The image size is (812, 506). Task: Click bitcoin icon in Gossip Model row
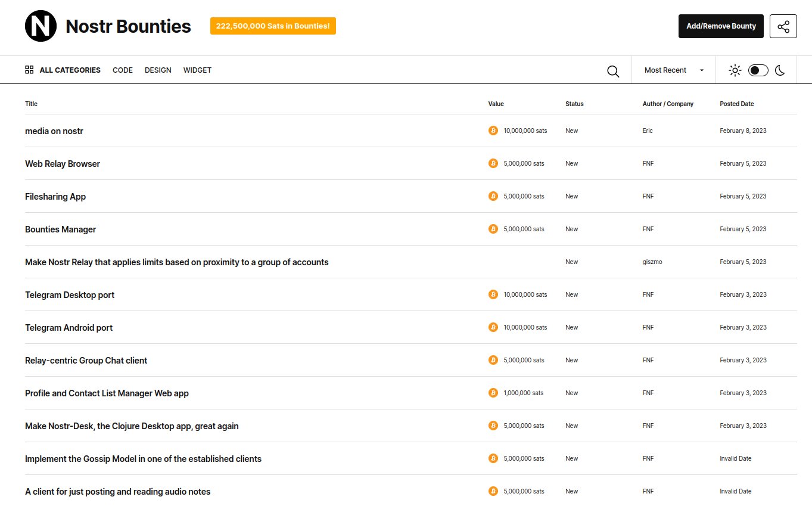493,458
